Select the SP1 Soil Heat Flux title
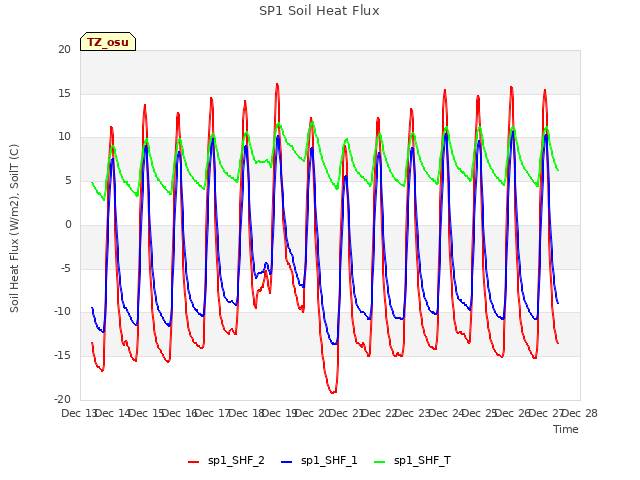The width and height of the screenshot is (640, 480). coord(319,11)
